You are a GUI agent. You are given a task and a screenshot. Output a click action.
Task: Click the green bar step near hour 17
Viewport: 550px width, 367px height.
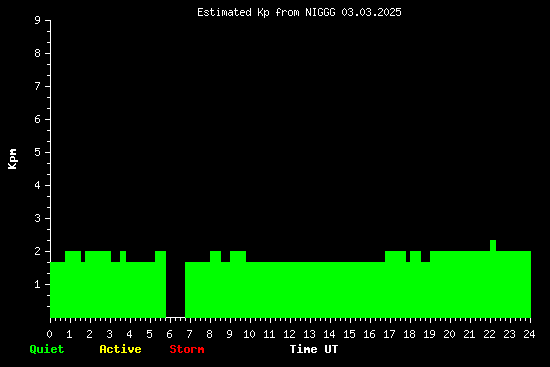[x=395, y=284]
